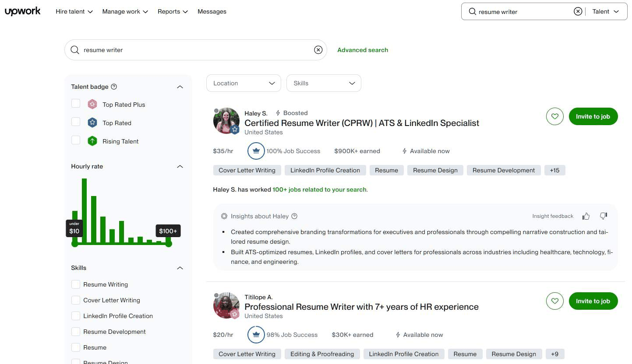Click Titilope's 98% Job Success crown icon
This screenshot has width=632, height=364.
coord(256,335)
